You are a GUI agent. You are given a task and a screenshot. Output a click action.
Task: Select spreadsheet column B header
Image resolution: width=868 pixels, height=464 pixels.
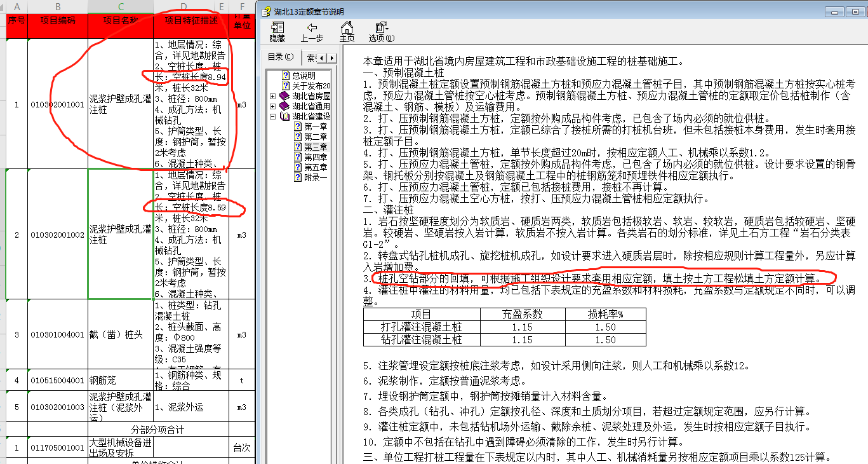click(58, 6)
